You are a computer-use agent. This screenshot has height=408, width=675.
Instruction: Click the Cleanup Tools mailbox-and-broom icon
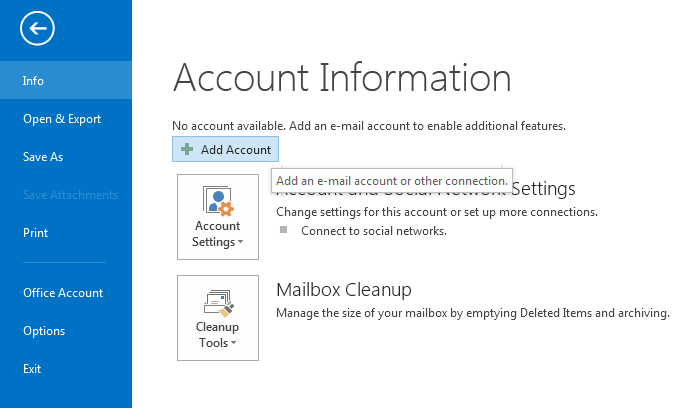click(x=217, y=301)
